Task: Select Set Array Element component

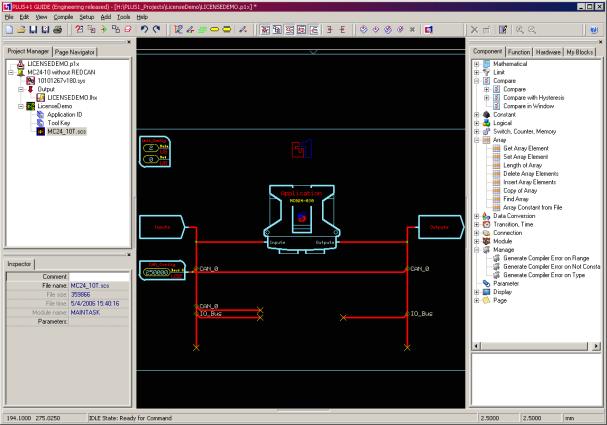Action: pos(525,157)
